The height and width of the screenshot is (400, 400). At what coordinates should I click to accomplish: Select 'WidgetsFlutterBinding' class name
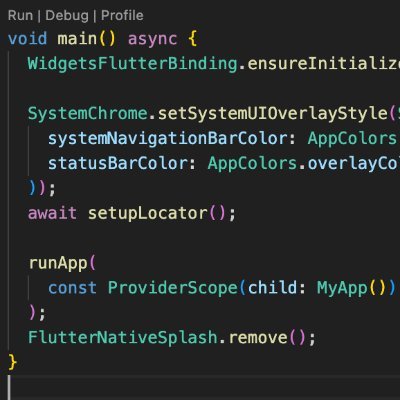[132, 64]
